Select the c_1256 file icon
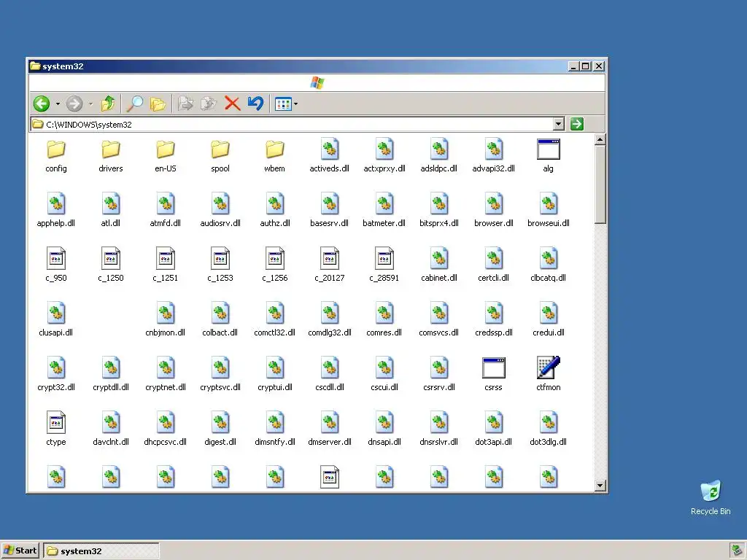This screenshot has width=747, height=560. 275,259
